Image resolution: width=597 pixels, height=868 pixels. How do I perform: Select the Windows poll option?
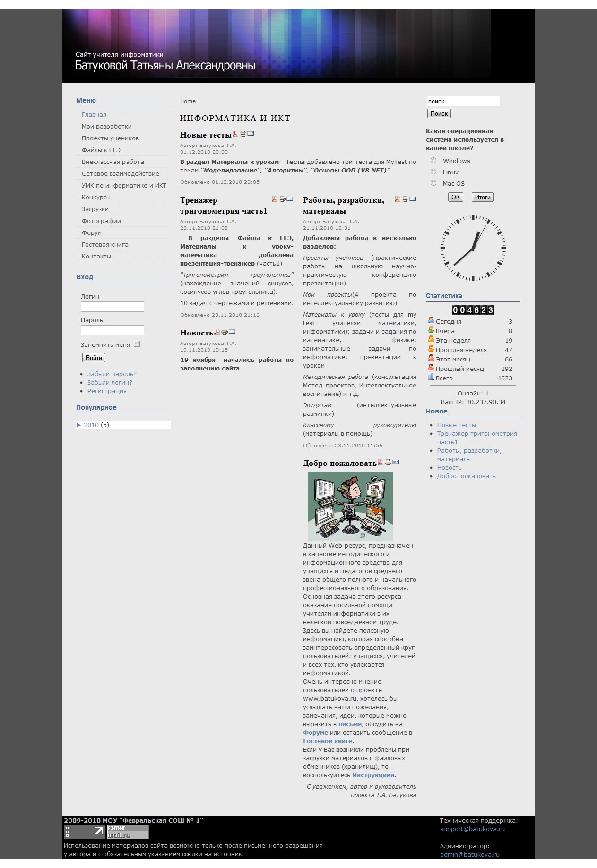pyautogui.click(x=433, y=161)
